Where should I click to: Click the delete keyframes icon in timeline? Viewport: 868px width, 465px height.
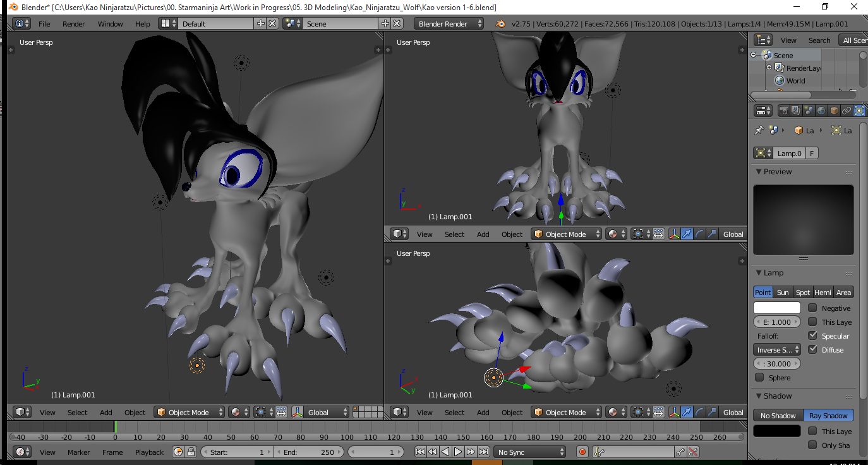pos(693,452)
